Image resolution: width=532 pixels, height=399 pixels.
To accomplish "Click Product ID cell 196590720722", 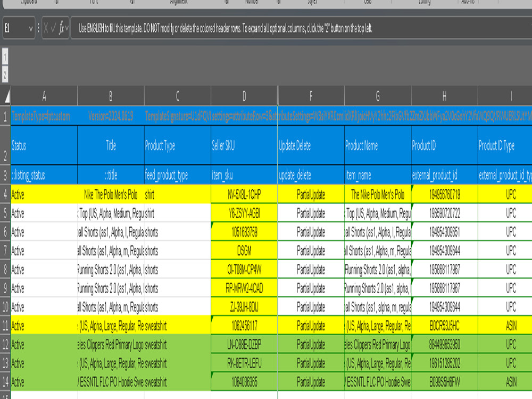I will 444,213.
